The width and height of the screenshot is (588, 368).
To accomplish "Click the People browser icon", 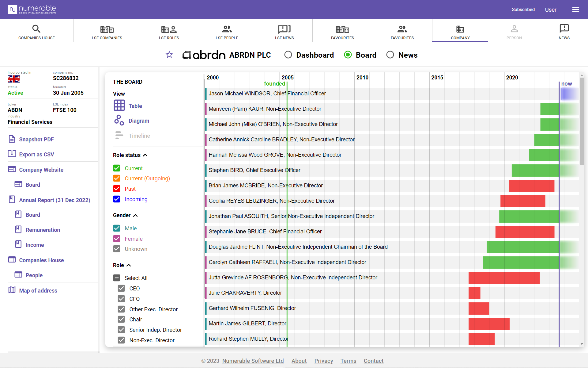I will tap(18, 275).
